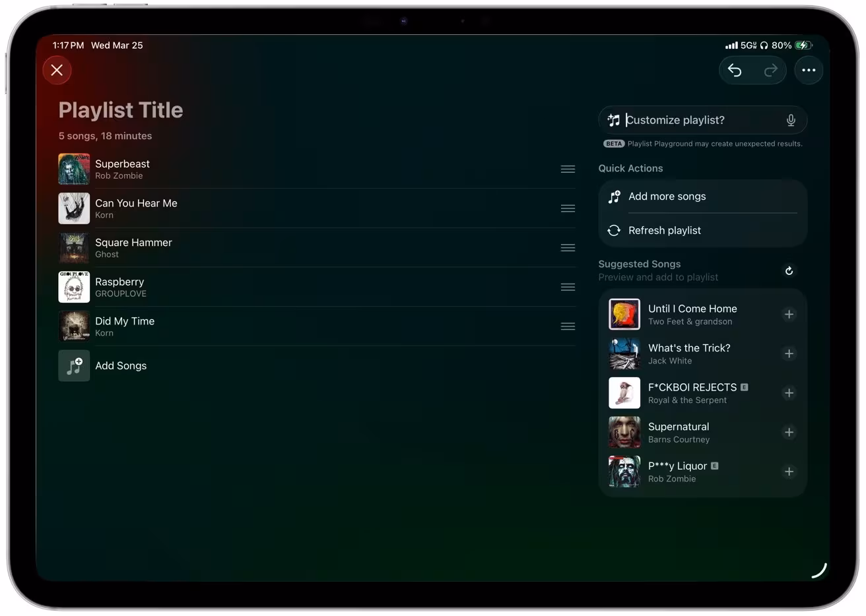Select the Raspberry album artwork
The image size is (866, 616).
pyautogui.click(x=73, y=287)
